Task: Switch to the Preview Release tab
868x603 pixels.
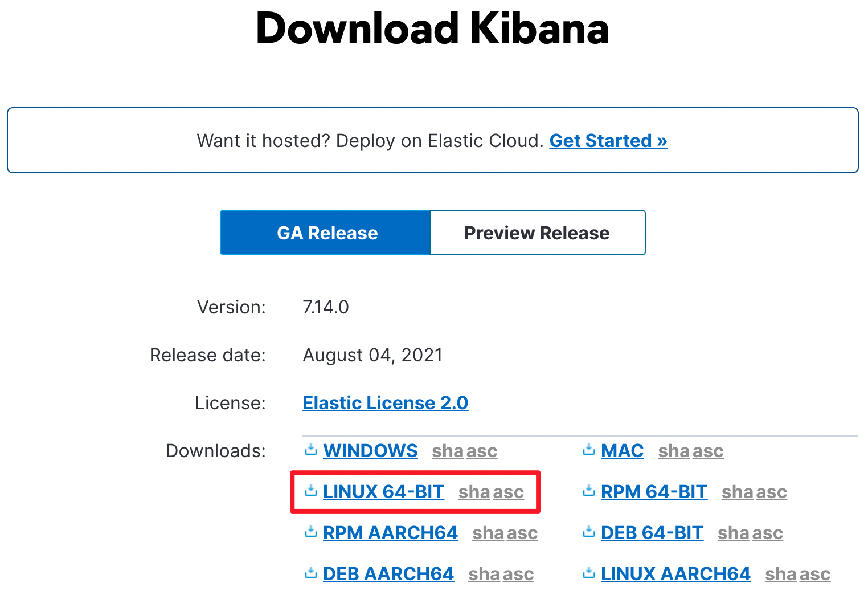Action: [537, 233]
